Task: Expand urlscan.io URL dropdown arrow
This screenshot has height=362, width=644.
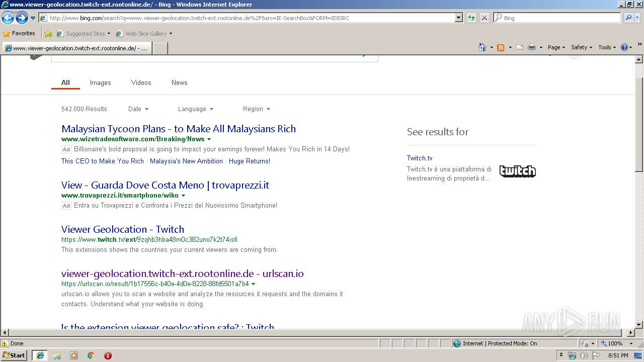Action: tap(253, 284)
